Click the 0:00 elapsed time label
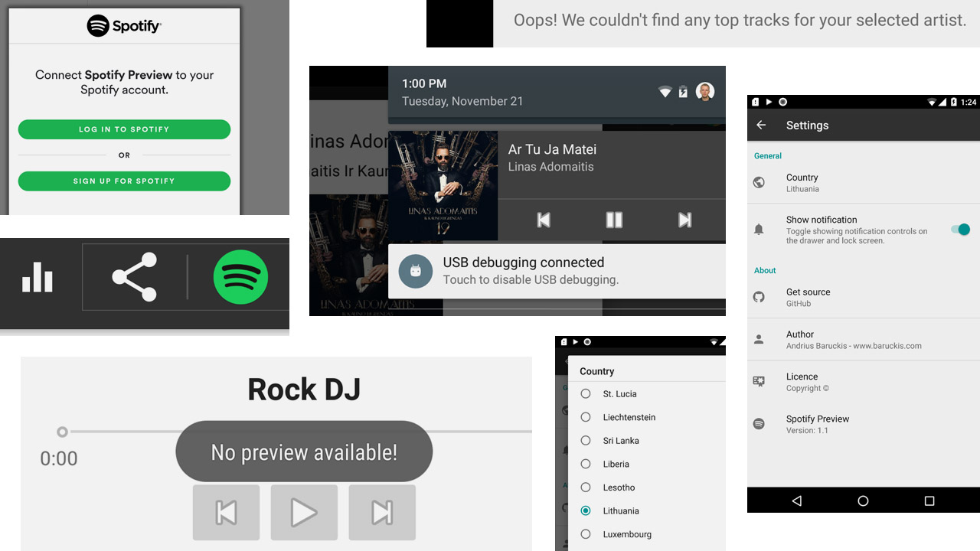This screenshot has width=980, height=551. click(59, 458)
